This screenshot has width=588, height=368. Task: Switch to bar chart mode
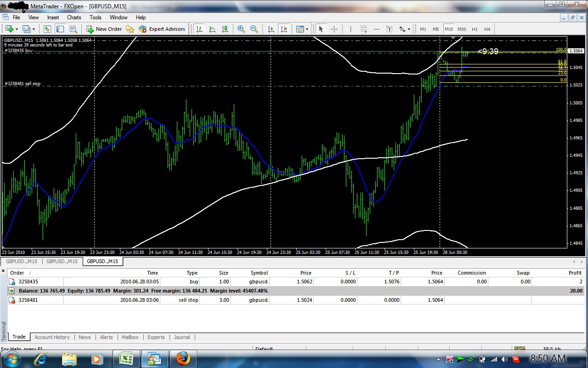click(199, 29)
